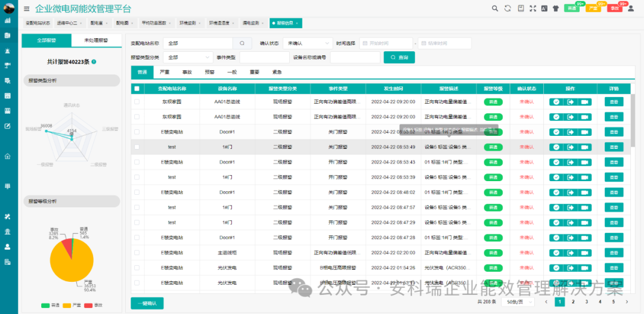The height and width of the screenshot is (314, 644).
Task: Click the hamburger menu icon beside platform title
Action: [x=26, y=9]
